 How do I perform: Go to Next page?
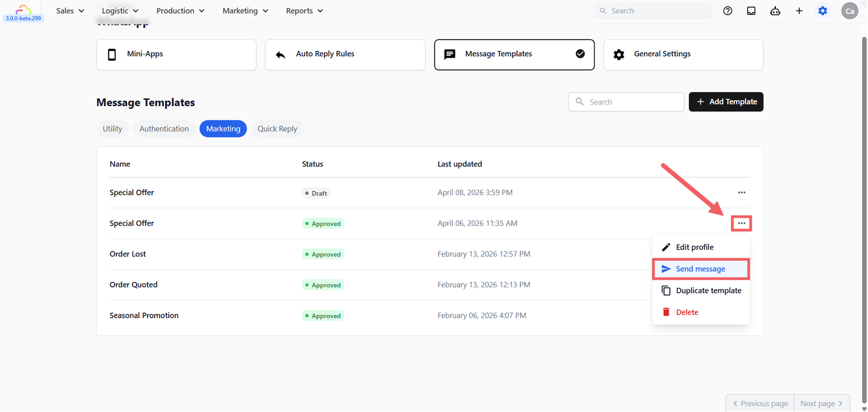coord(821,403)
